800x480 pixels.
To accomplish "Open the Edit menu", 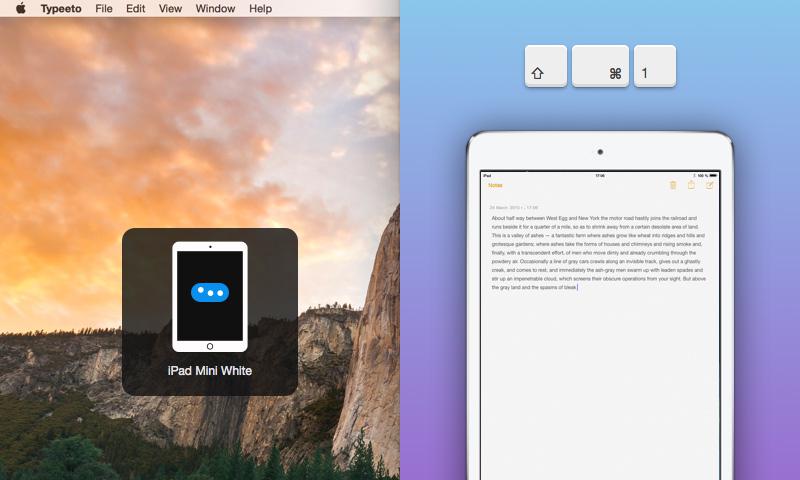I will (135, 9).
